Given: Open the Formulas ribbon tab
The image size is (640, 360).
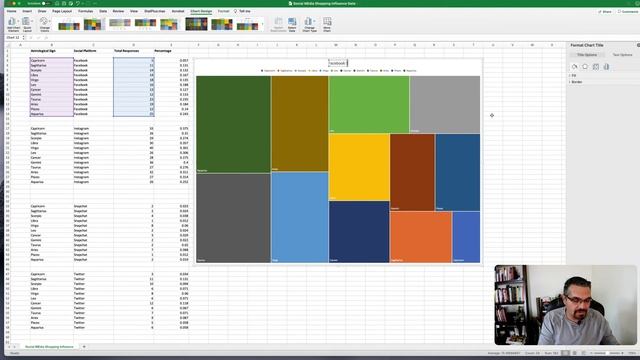Looking at the screenshot, I should (86, 11).
